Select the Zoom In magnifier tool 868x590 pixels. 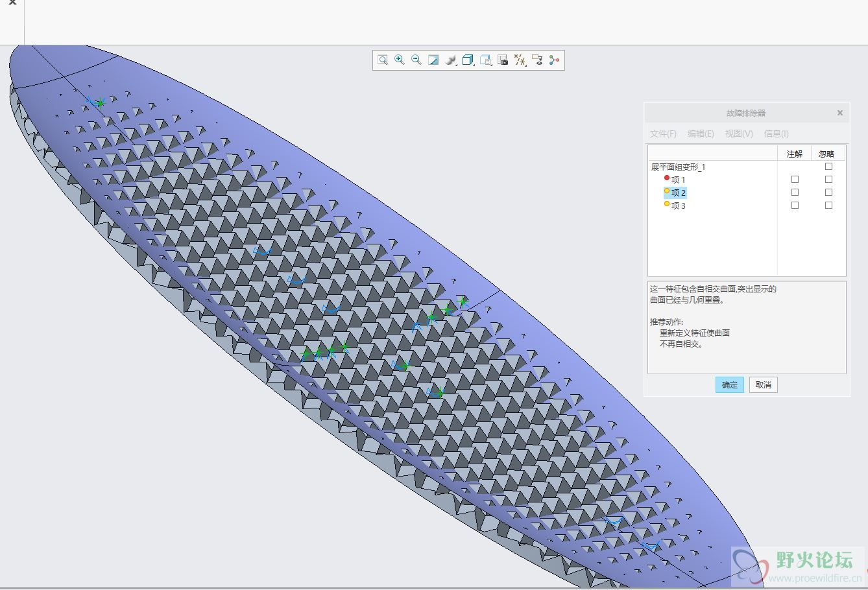tap(400, 60)
